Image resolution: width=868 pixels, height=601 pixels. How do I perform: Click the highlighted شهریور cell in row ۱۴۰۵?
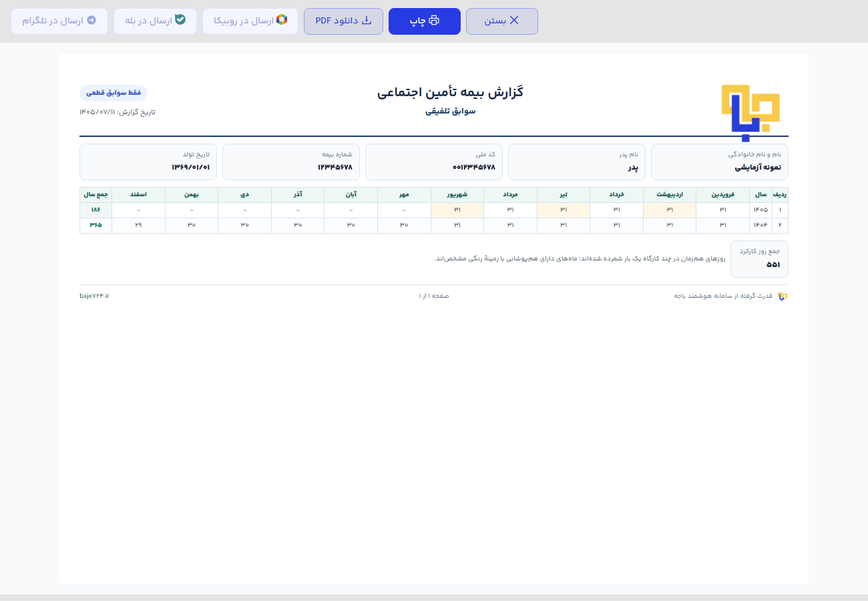pos(457,210)
